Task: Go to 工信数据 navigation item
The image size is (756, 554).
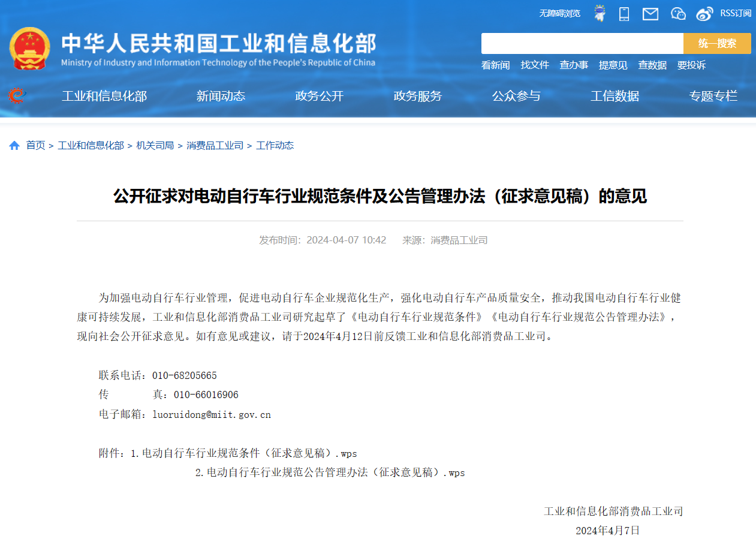Action: 615,96
